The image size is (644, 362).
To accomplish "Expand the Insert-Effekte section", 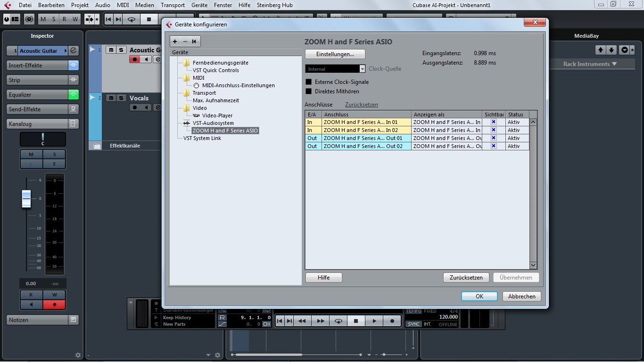I will pyautogui.click(x=37, y=66).
